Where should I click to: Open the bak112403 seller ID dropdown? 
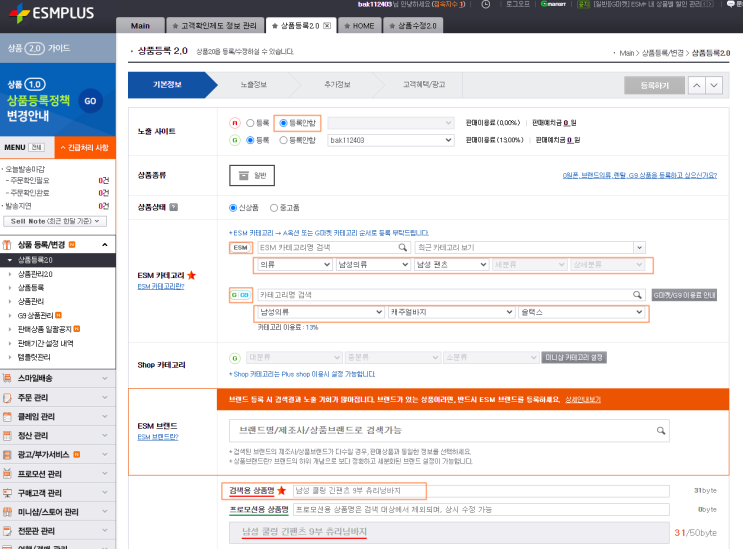390,140
